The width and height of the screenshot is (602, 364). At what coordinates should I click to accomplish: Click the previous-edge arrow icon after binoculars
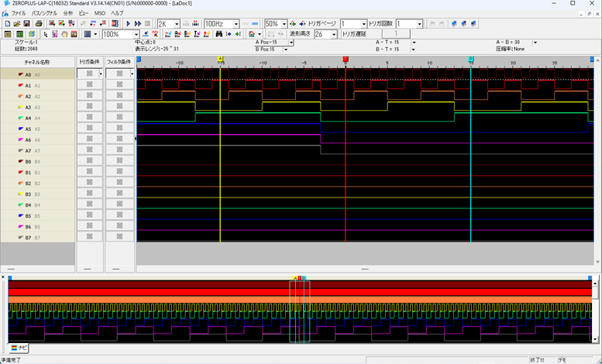click(229, 34)
